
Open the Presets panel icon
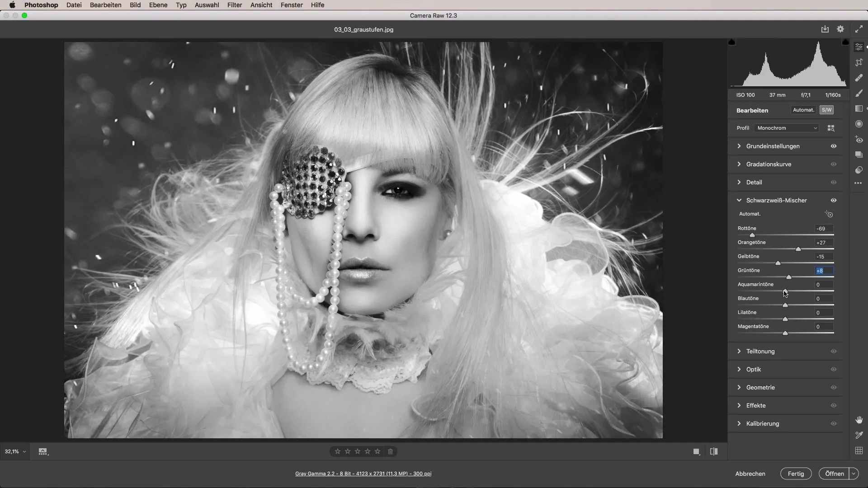pos(859,170)
